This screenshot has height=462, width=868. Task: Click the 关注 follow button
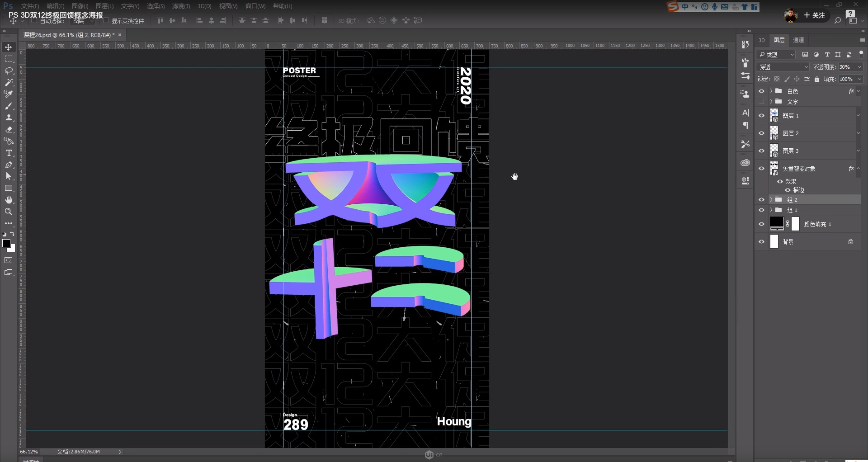pyautogui.click(x=815, y=15)
